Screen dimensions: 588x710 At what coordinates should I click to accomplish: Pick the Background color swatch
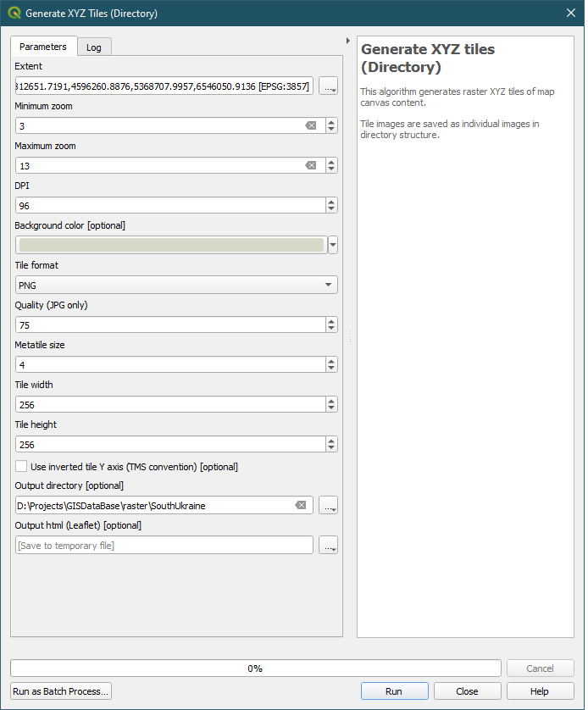171,245
